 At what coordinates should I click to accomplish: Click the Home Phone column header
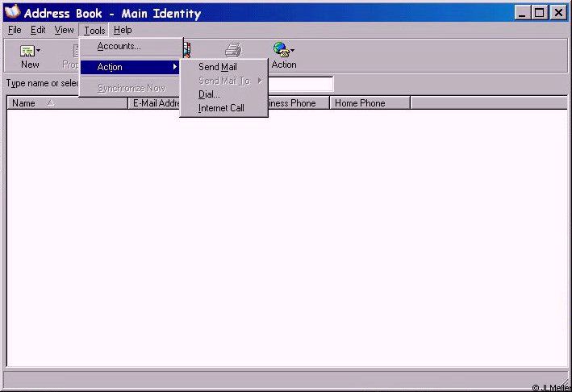tap(370, 103)
